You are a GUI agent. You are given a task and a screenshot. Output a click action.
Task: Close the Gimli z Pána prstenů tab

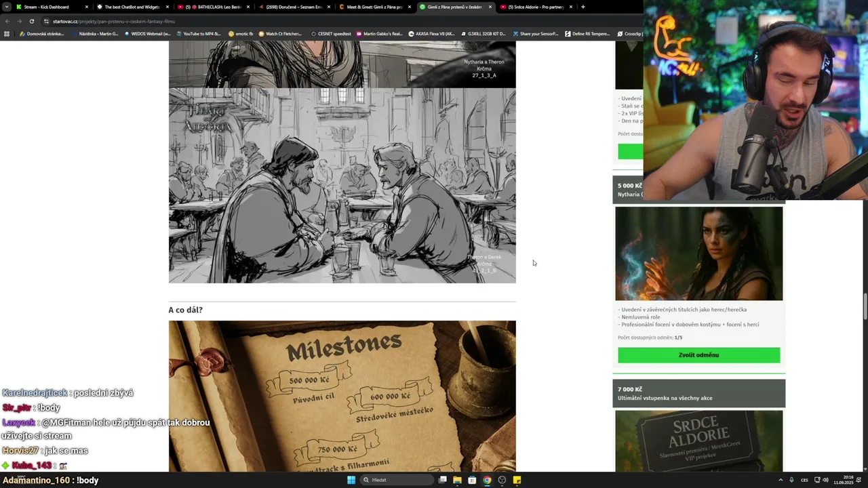click(490, 7)
